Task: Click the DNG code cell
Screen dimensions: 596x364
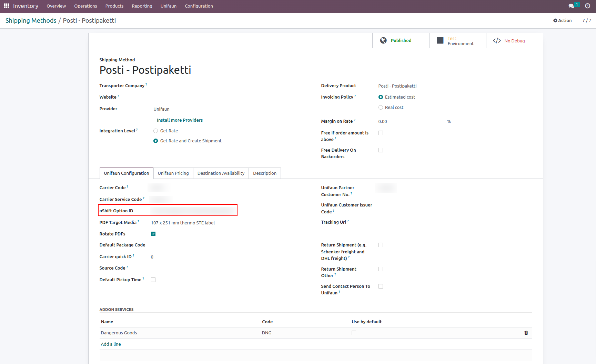Action: [x=267, y=333]
